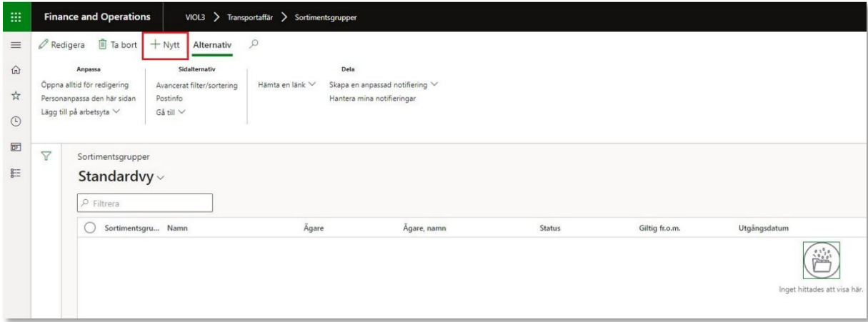
Task: Click the search magnifier in action bar
Action: 253,45
